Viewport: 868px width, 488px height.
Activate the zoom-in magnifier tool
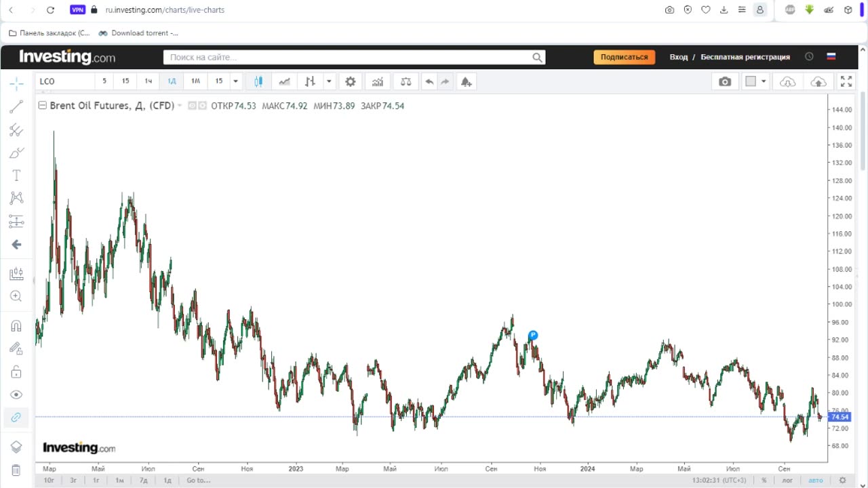pos(16,296)
